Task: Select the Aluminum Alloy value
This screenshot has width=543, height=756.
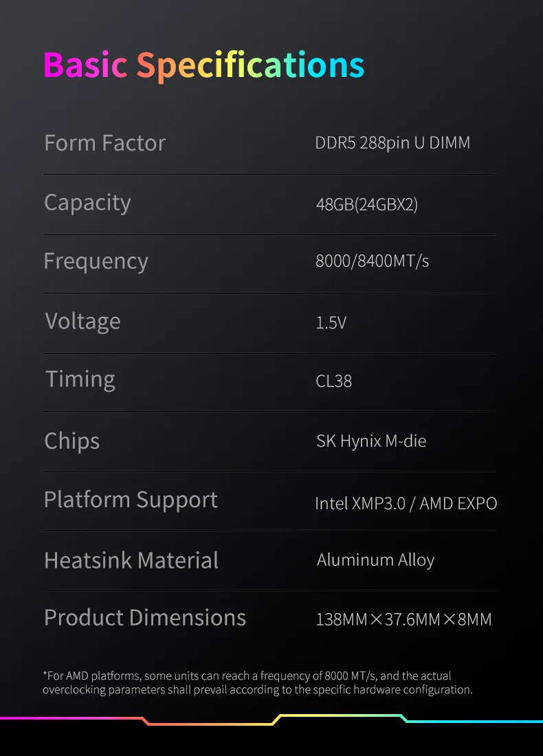Action: click(375, 560)
